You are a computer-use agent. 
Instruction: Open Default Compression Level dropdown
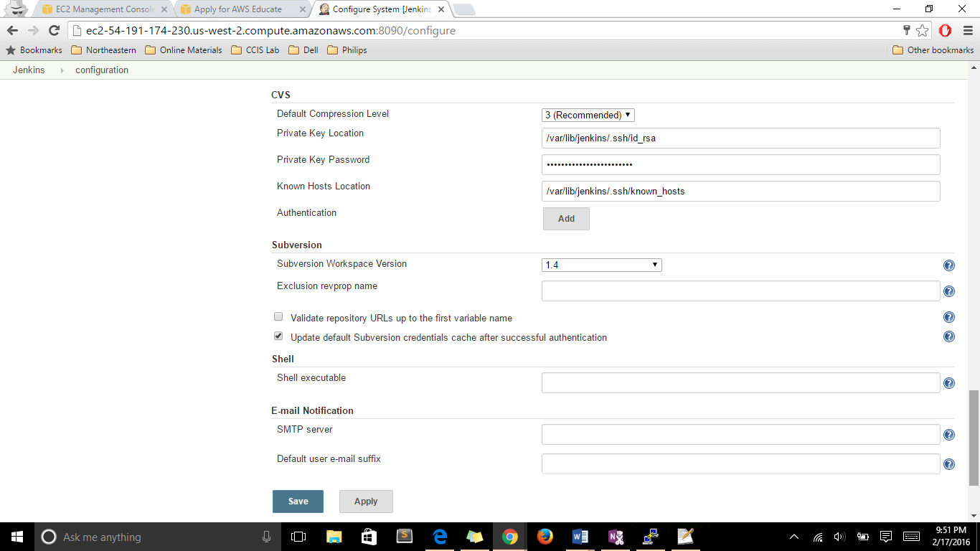[588, 115]
